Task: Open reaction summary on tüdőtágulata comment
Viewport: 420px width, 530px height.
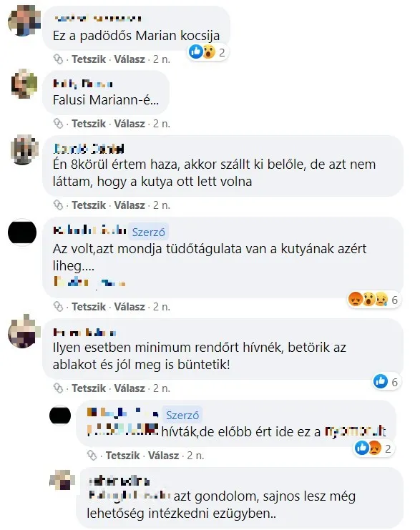Action: 374,300
